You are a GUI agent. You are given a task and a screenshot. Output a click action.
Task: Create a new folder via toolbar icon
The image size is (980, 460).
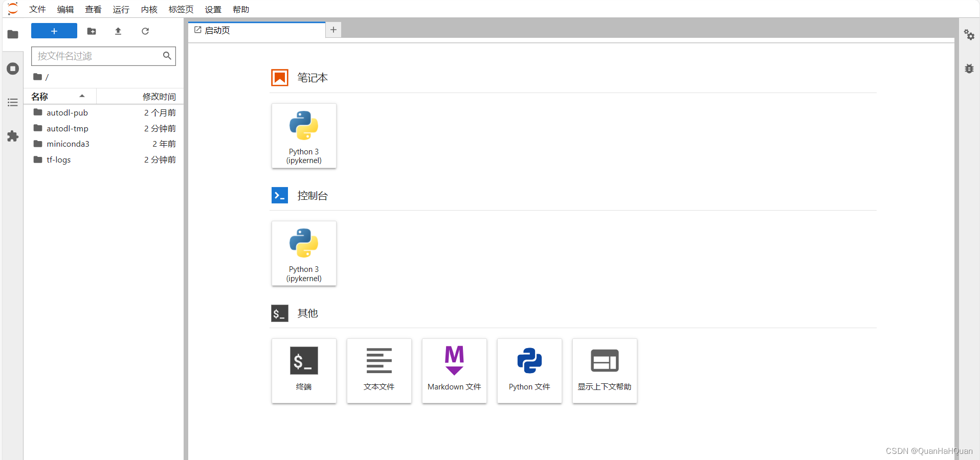click(92, 31)
